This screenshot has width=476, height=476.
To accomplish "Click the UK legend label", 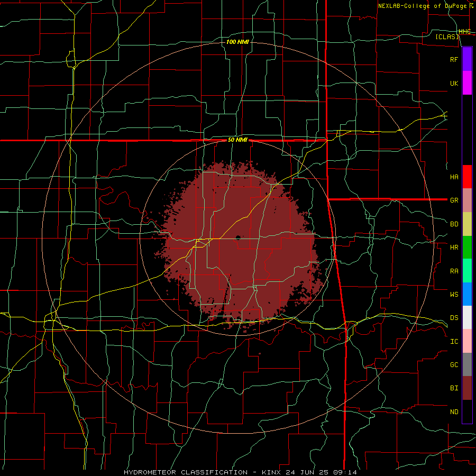I will (454, 83).
